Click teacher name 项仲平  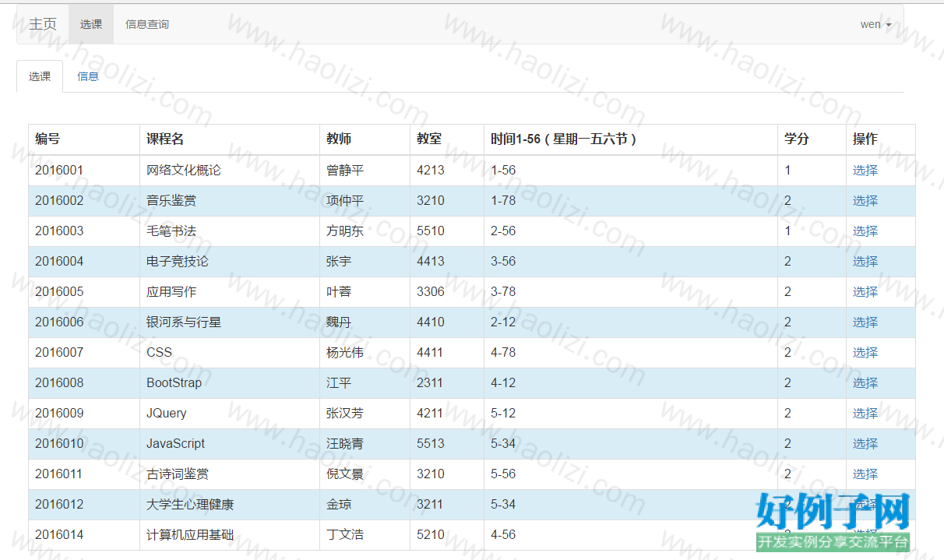click(345, 200)
